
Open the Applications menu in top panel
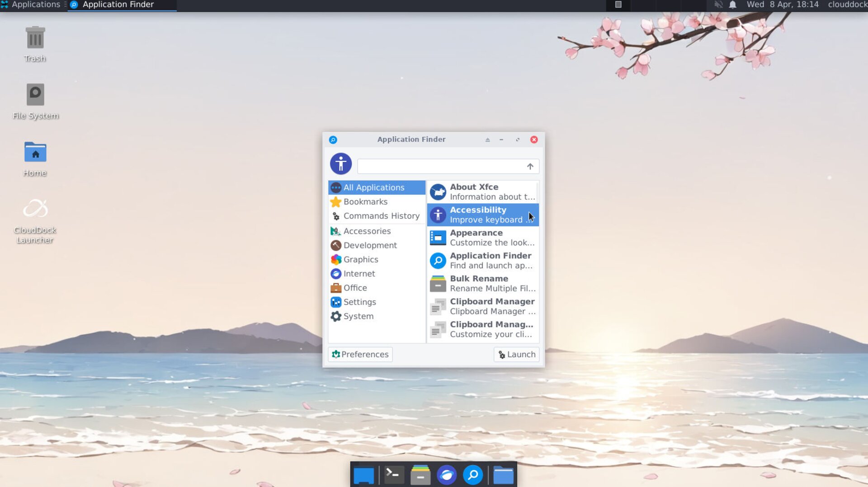pos(31,5)
